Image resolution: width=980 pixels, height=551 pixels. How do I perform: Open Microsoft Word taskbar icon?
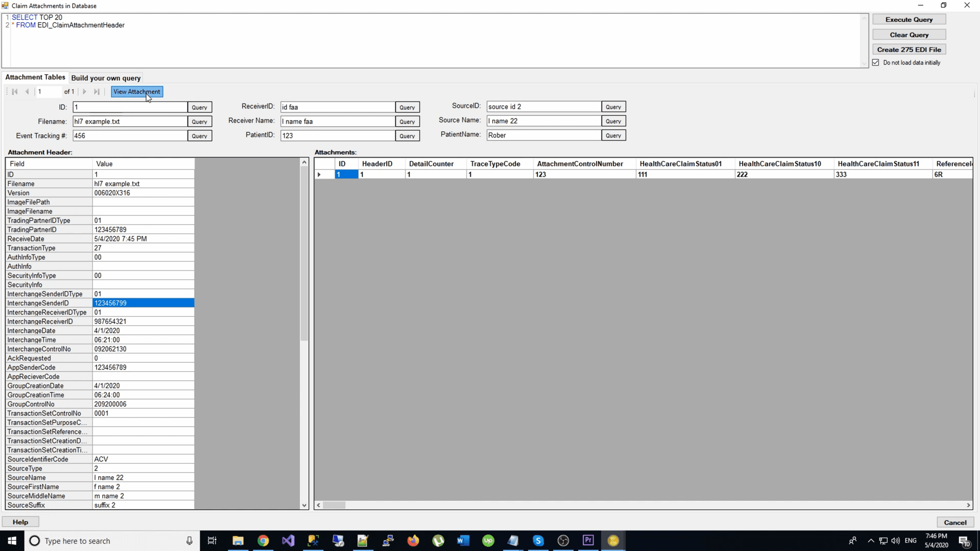coord(463,541)
